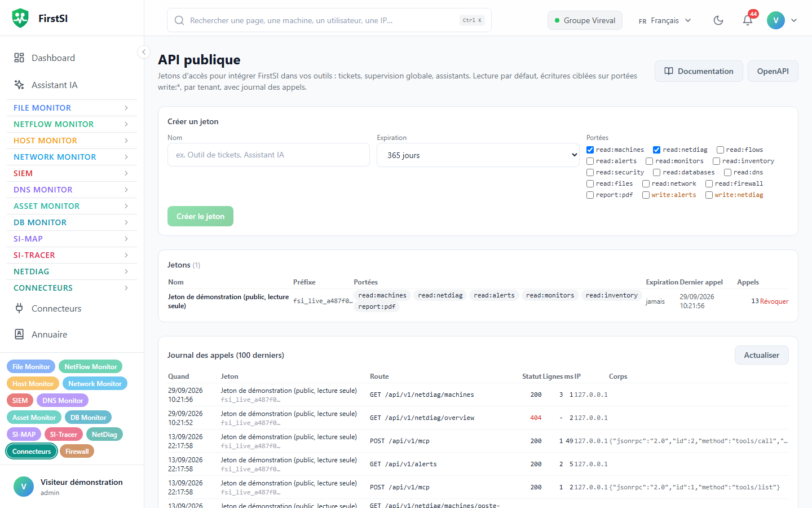
Task: Expand the user account menu chevron
Action: (x=794, y=20)
